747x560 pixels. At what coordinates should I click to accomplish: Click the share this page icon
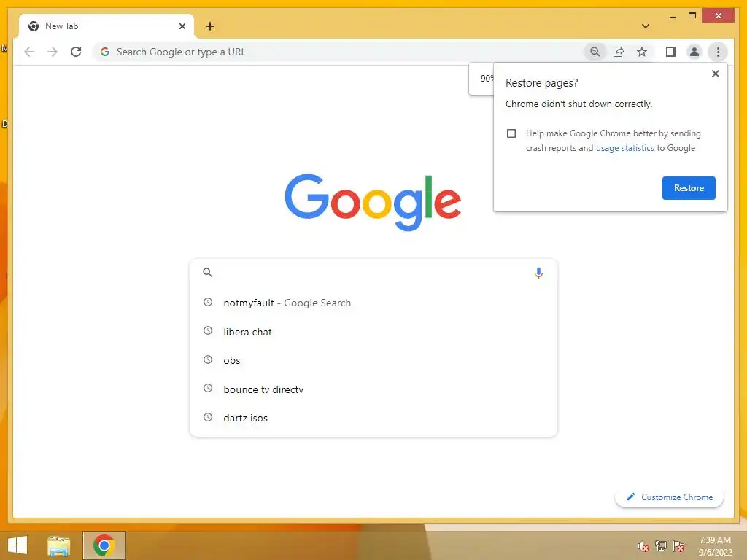coord(619,52)
